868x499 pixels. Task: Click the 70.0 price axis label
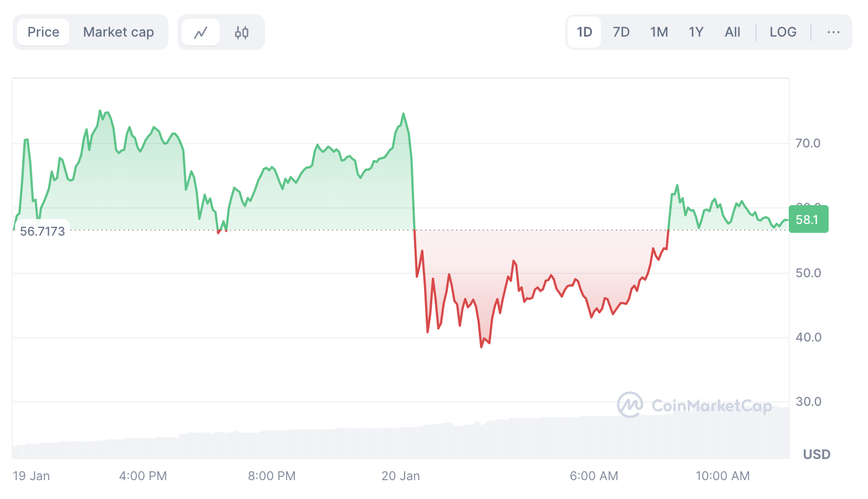tap(808, 143)
